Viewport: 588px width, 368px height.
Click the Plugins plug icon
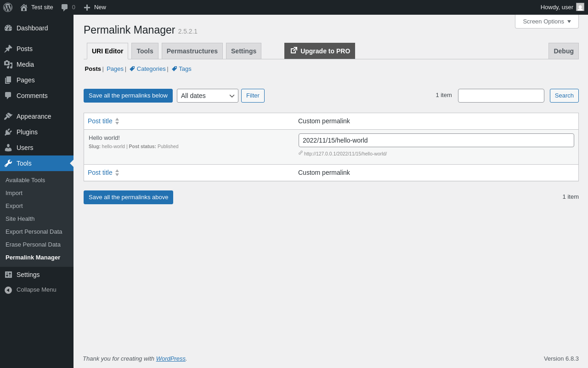[x=8, y=132]
